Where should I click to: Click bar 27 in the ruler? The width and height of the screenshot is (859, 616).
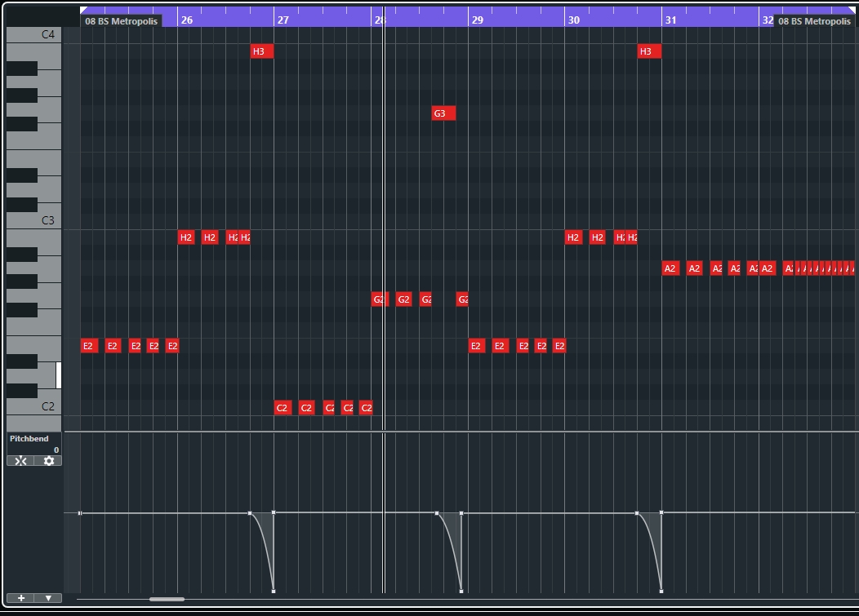point(283,20)
